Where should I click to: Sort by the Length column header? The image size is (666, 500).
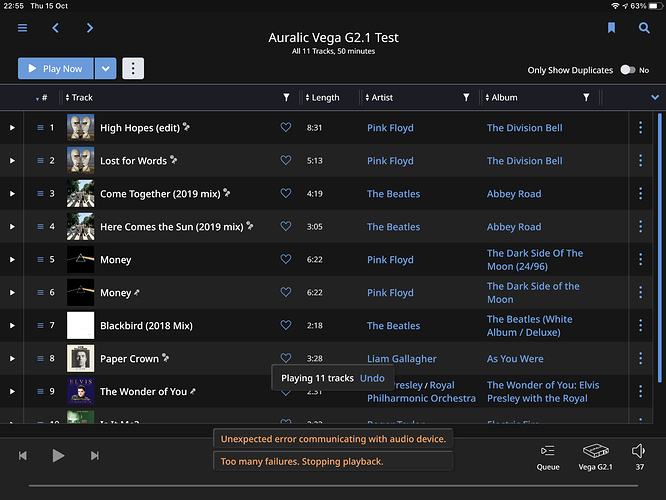click(322, 98)
